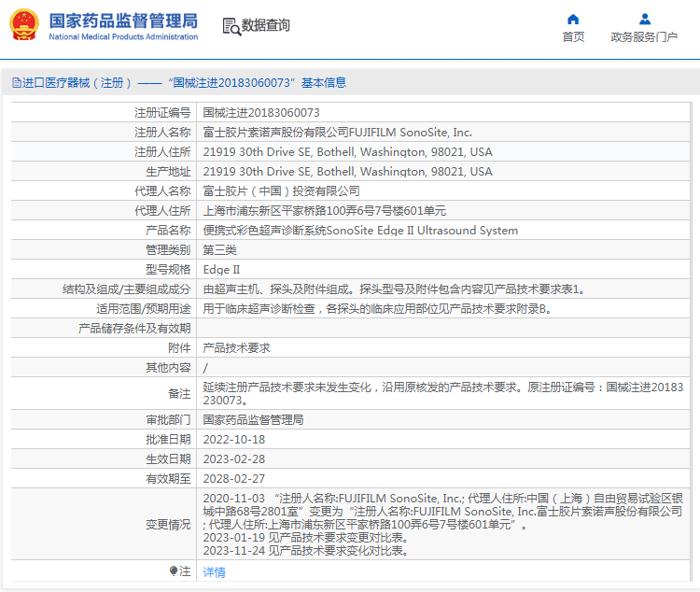The height and width of the screenshot is (592, 700).
Task: Select the 用于临床超声诊断检查 intended use text
Action: tap(377, 309)
